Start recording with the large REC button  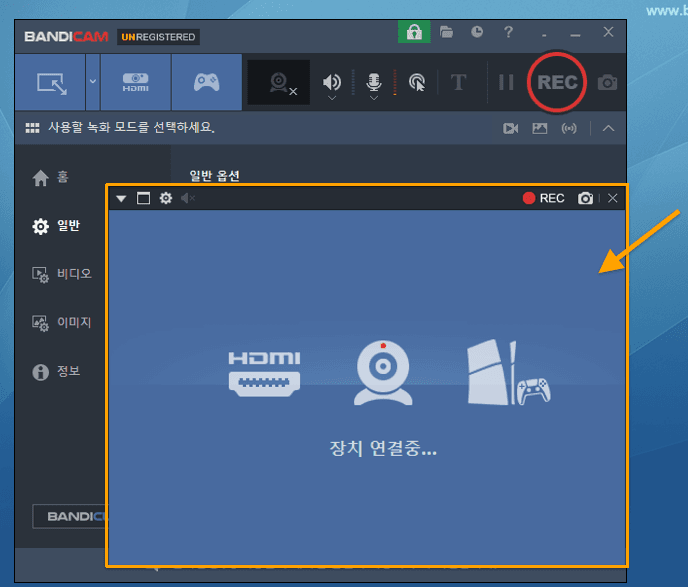[x=557, y=82]
